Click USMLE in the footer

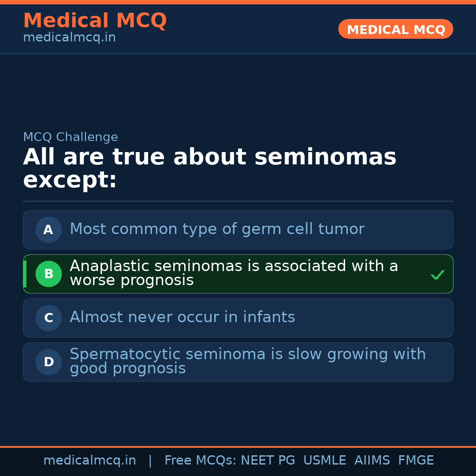pos(324,461)
